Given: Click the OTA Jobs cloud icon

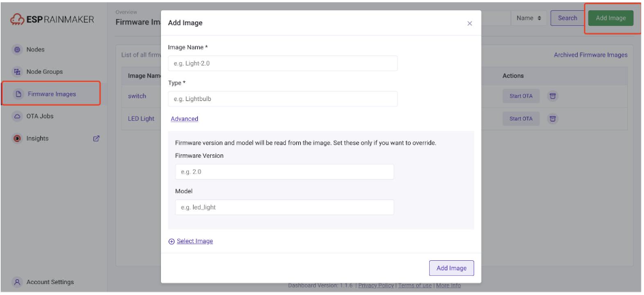Looking at the screenshot, I should (17, 116).
